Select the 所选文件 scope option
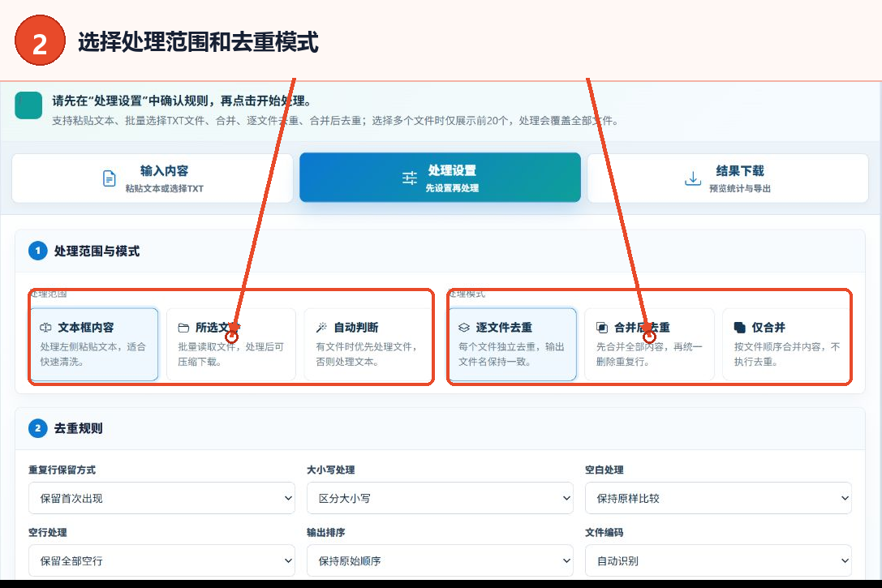 point(231,344)
